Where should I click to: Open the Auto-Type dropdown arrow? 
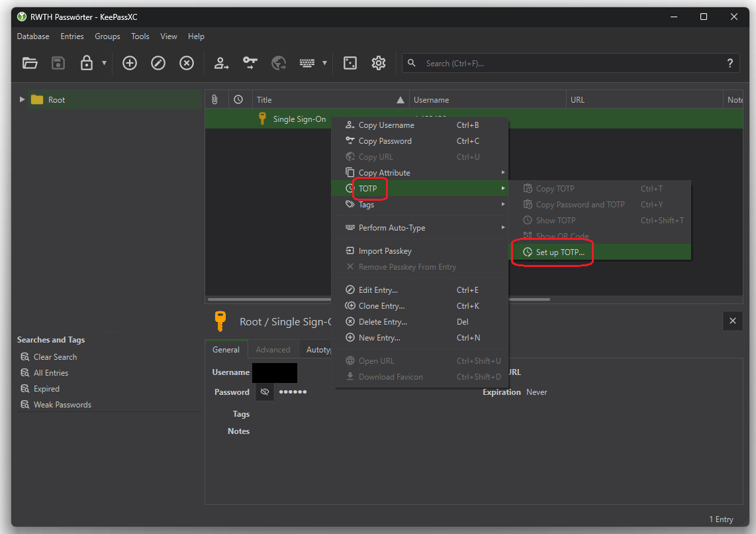(x=323, y=63)
